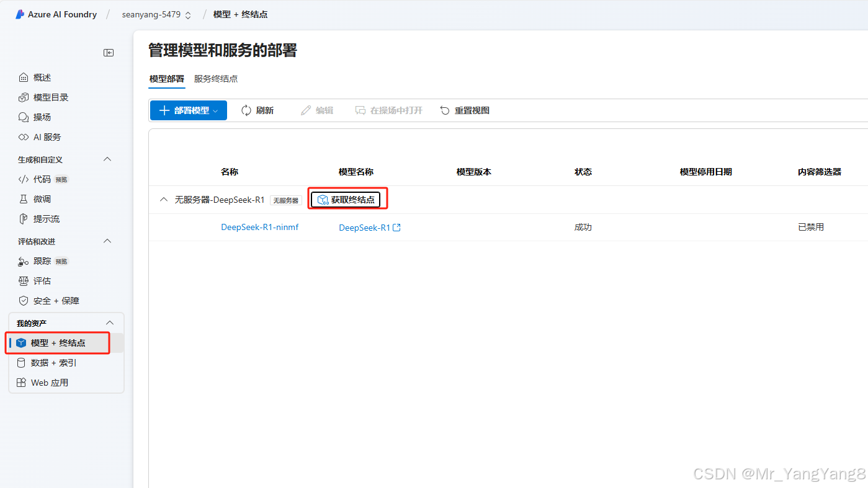The height and width of the screenshot is (488, 868).
Task: Sort by 模型名称 column header
Action: point(356,172)
